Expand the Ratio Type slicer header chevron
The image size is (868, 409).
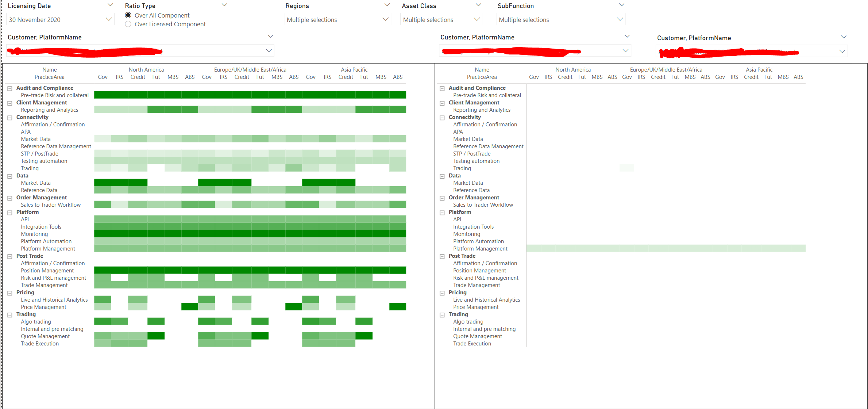(224, 5)
